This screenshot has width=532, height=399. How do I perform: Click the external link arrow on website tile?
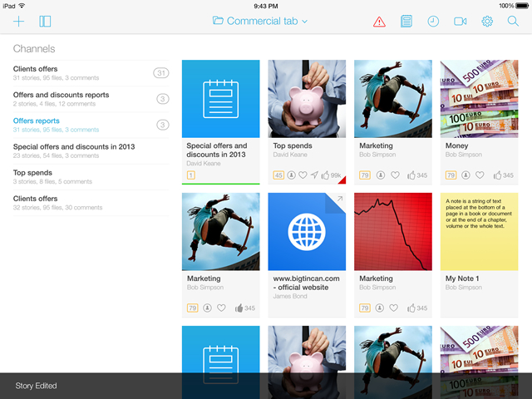click(x=340, y=199)
